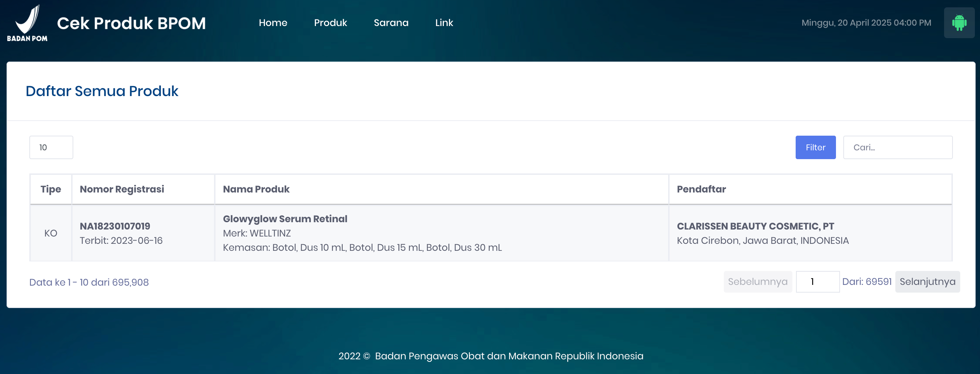
Task: Focus the Cari search field
Action: tap(898, 147)
